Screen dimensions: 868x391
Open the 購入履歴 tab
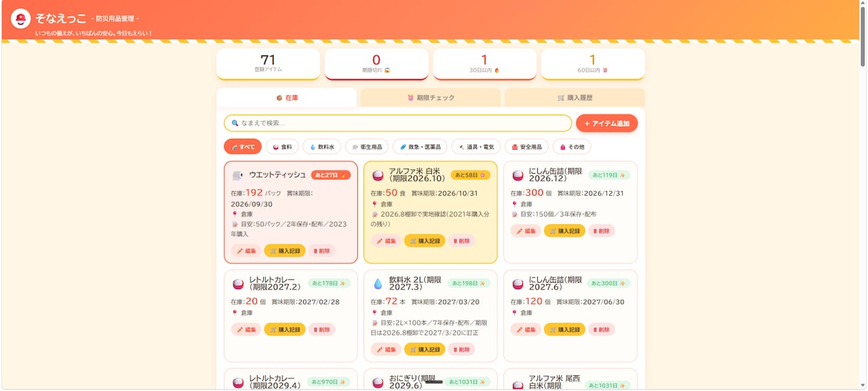(575, 98)
